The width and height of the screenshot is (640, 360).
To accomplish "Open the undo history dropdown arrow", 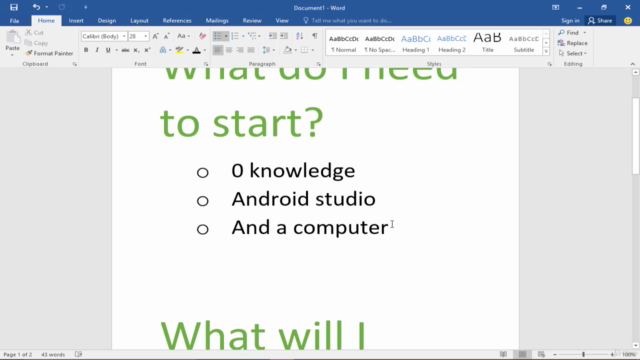I will (47, 7).
